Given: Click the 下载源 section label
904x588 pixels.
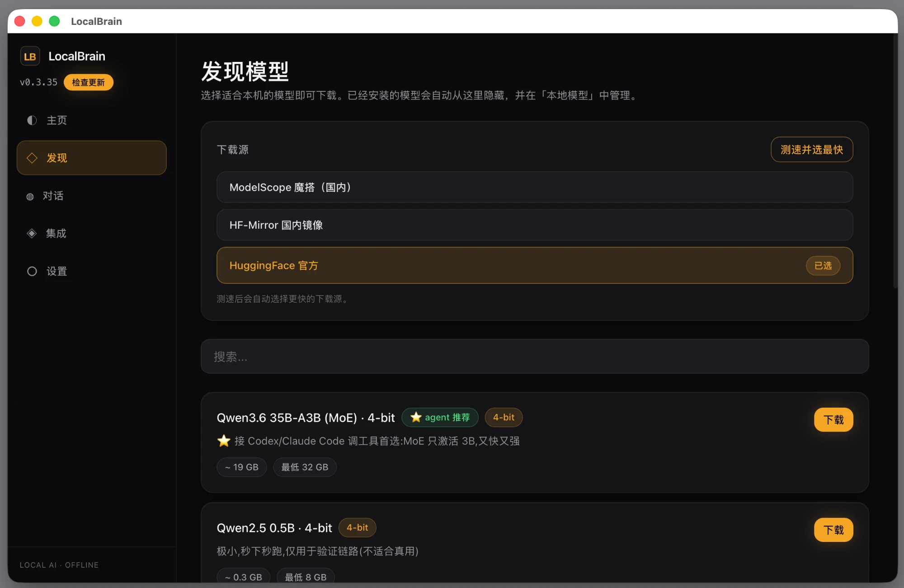Looking at the screenshot, I should pyautogui.click(x=233, y=150).
